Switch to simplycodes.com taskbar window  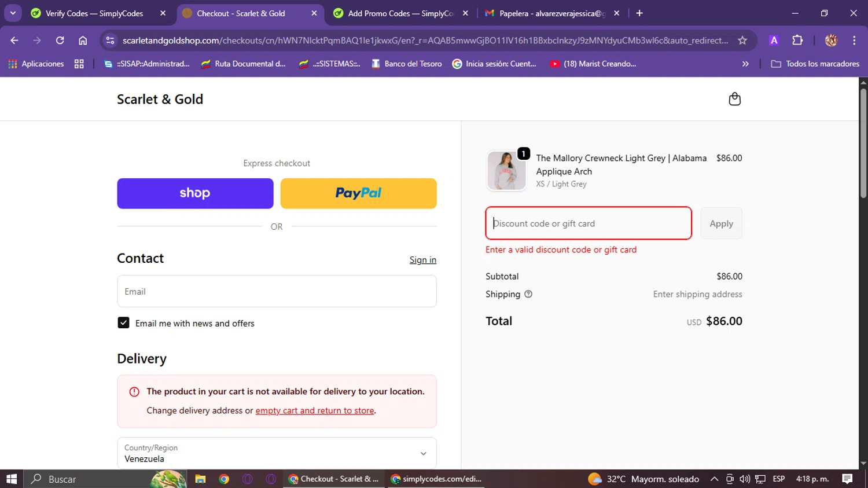436,479
